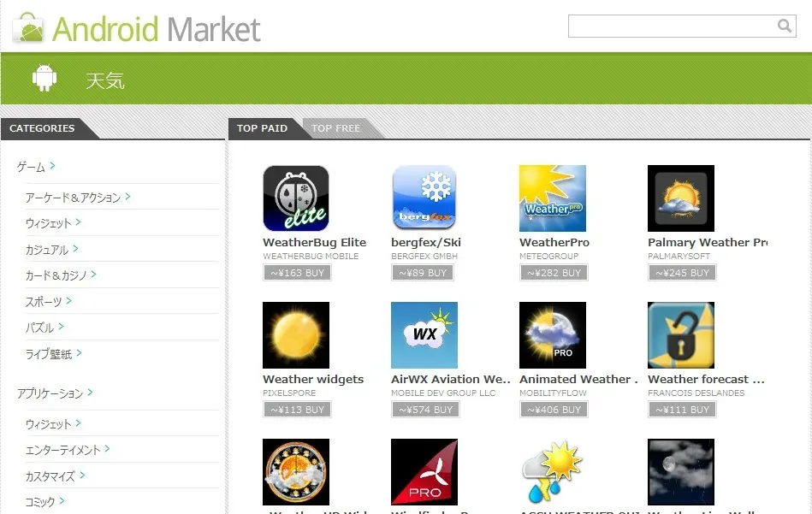Open the Animated Weather PRO icon

pyautogui.click(x=553, y=335)
